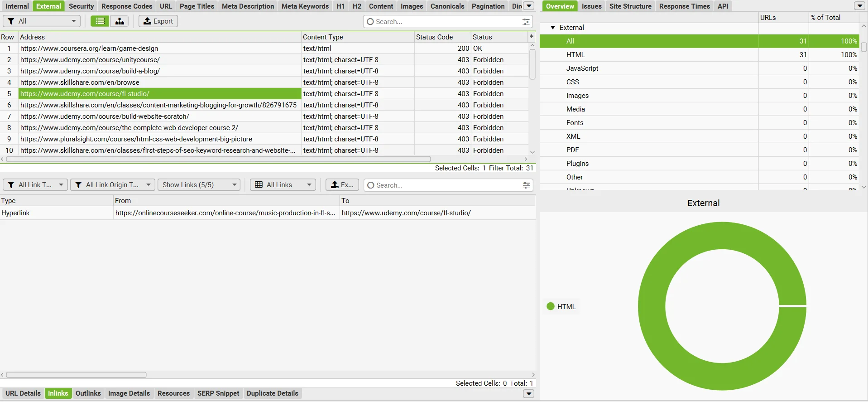Collapse the External tree section

click(x=553, y=28)
